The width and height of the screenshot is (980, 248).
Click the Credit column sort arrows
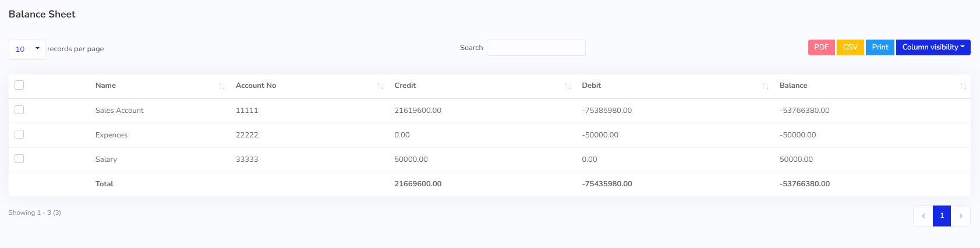coord(568,86)
